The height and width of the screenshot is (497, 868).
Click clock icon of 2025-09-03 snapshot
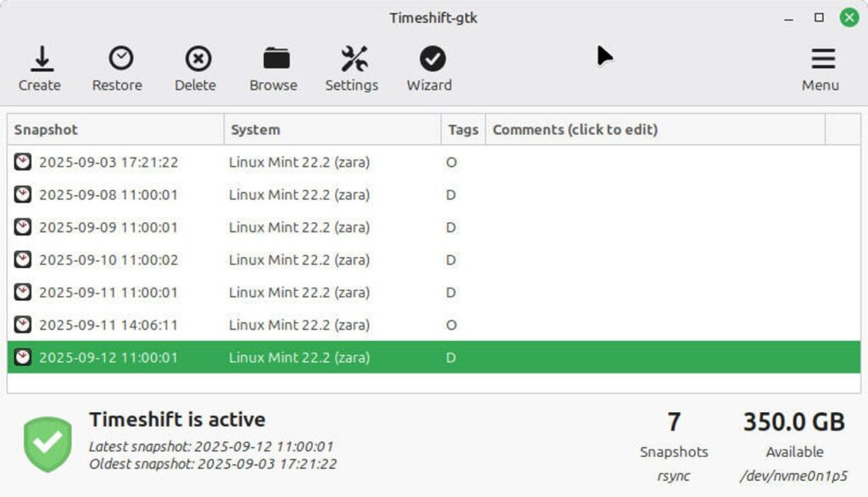coord(23,162)
